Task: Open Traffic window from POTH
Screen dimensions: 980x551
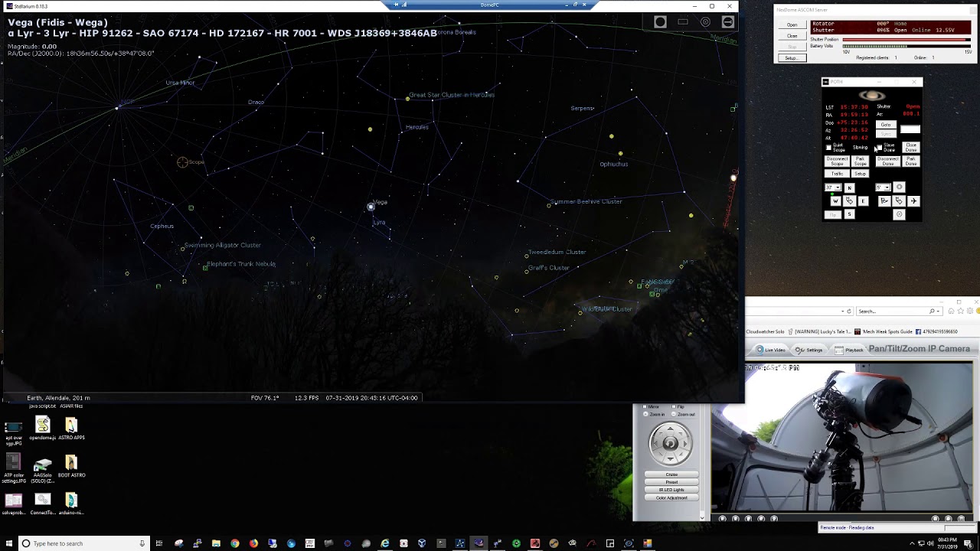Action: click(837, 174)
